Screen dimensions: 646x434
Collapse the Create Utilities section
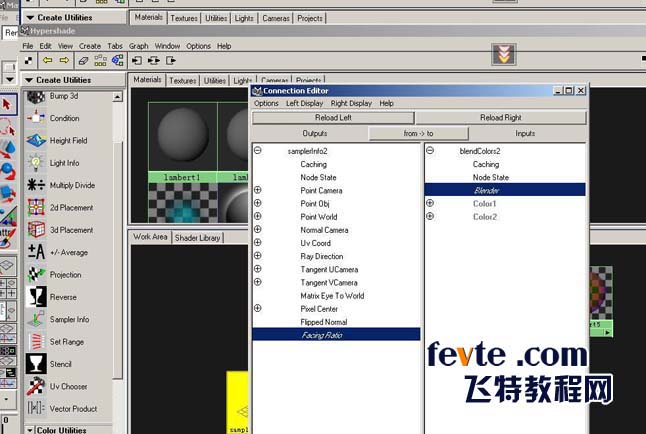pos(29,80)
